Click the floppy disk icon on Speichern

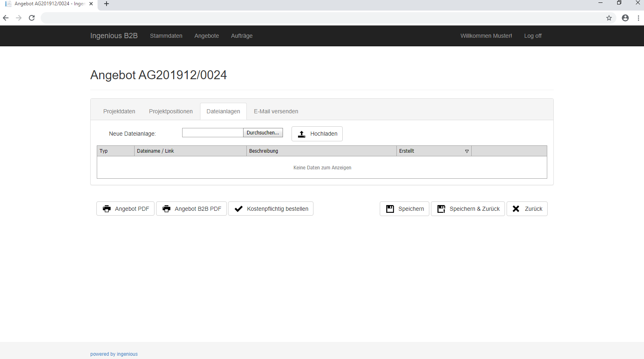pyautogui.click(x=390, y=209)
